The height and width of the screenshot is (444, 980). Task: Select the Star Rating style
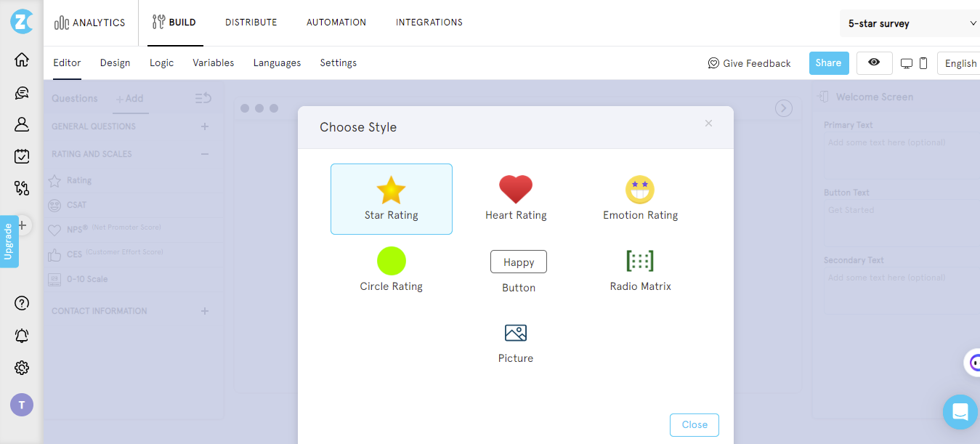tap(392, 198)
